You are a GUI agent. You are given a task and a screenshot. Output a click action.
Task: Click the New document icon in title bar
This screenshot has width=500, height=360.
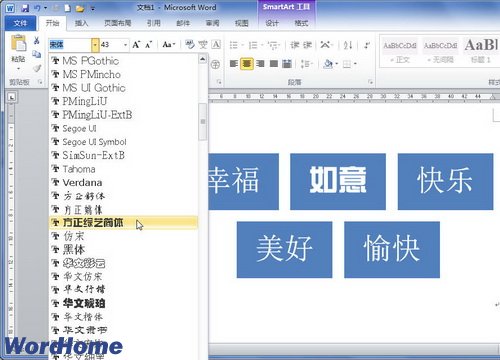click(x=68, y=8)
